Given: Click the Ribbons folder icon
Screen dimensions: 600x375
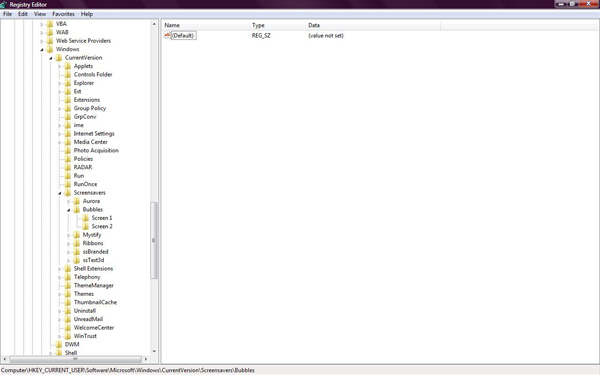Looking at the screenshot, I should 77,243.
